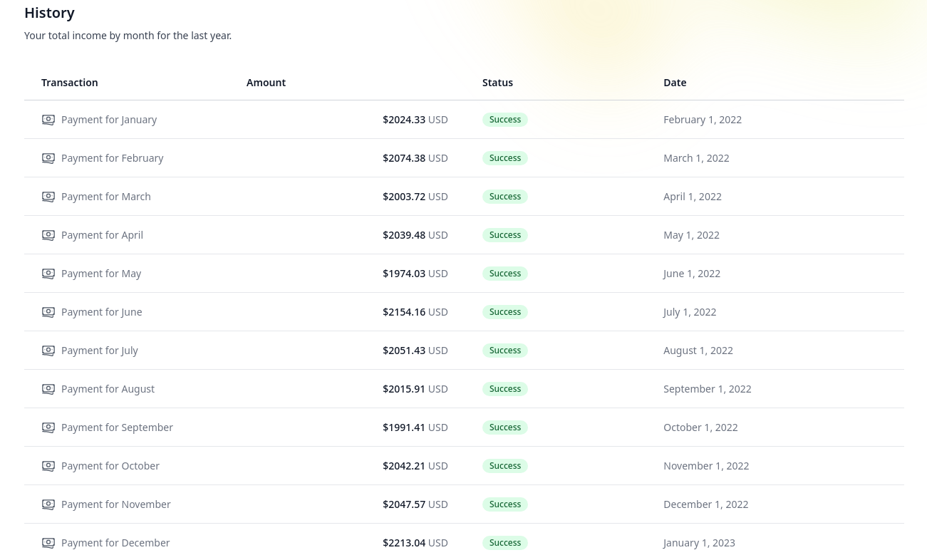927x560 pixels.
Task: Click the cash icon beside Payment for March
Action: 48,197
